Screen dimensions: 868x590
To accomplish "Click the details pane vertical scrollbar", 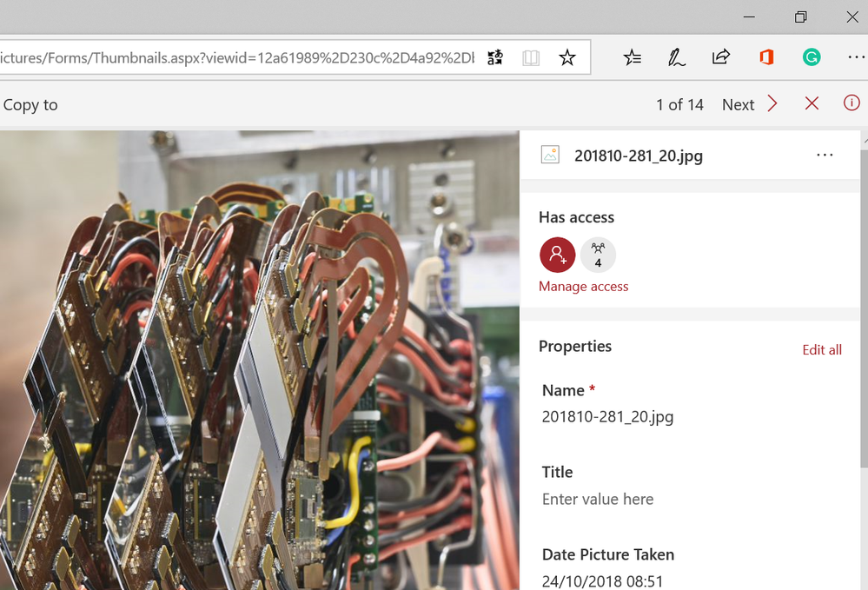I will (x=864, y=310).
